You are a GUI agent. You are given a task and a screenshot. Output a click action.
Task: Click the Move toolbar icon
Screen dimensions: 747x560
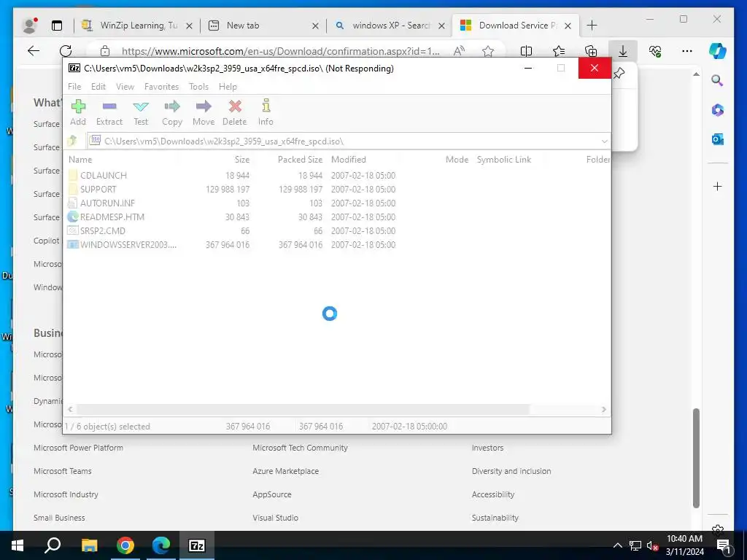[204, 106]
